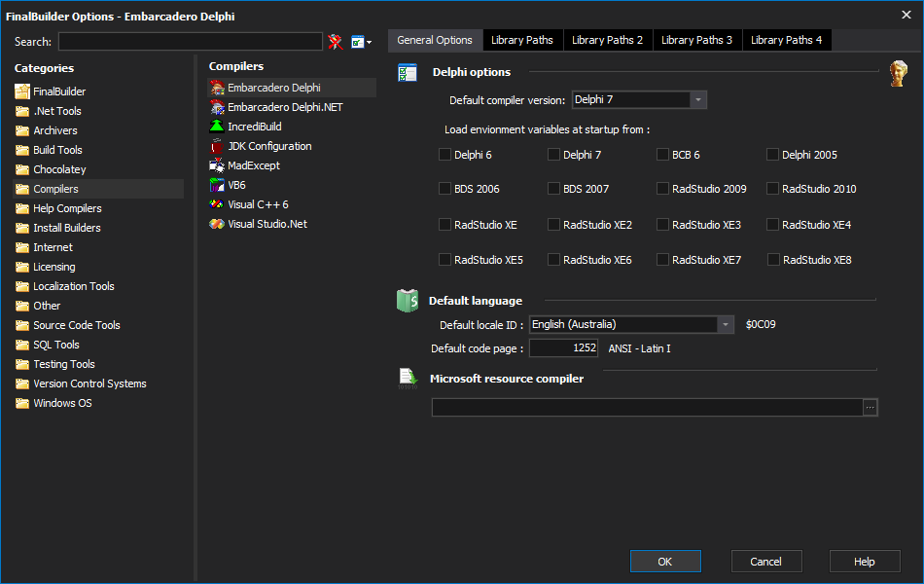The width and height of the screenshot is (924, 584).
Task: Click the JDK Configuration icon
Action: pyautogui.click(x=217, y=146)
